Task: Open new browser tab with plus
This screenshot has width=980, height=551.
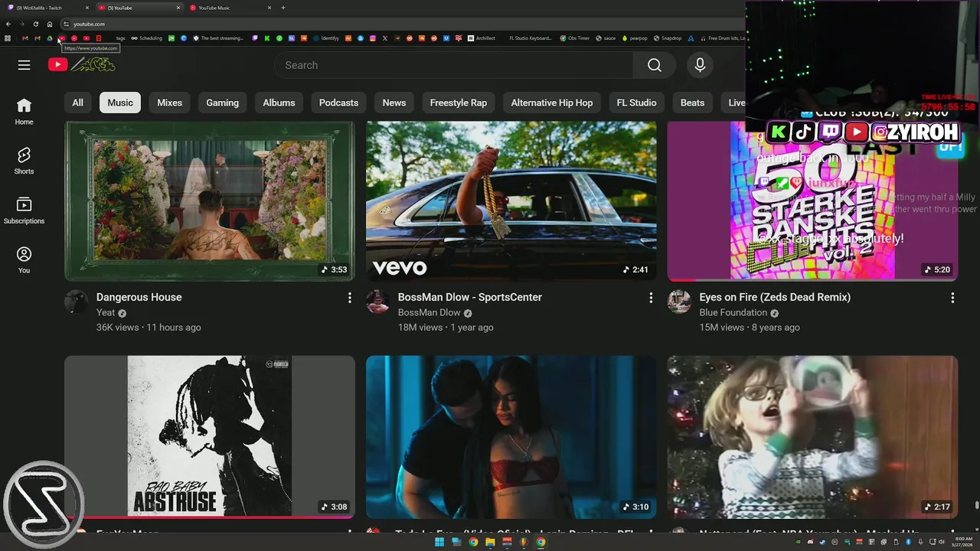Action: pyautogui.click(x=283, y=8)
